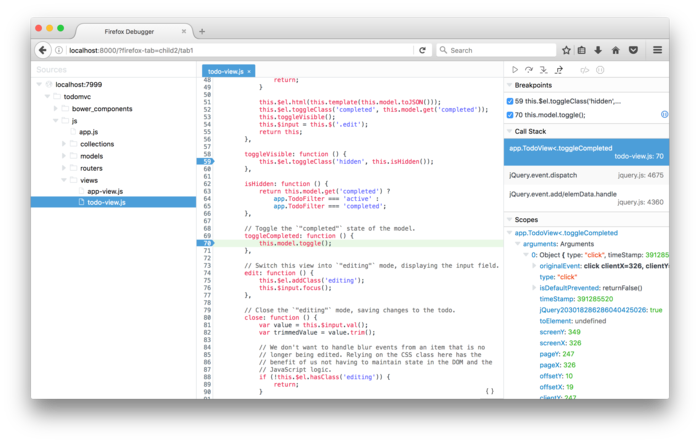700x443 pixels.
Task: Click the Step Out debugger icon
Action: click(x=558, y=70)
